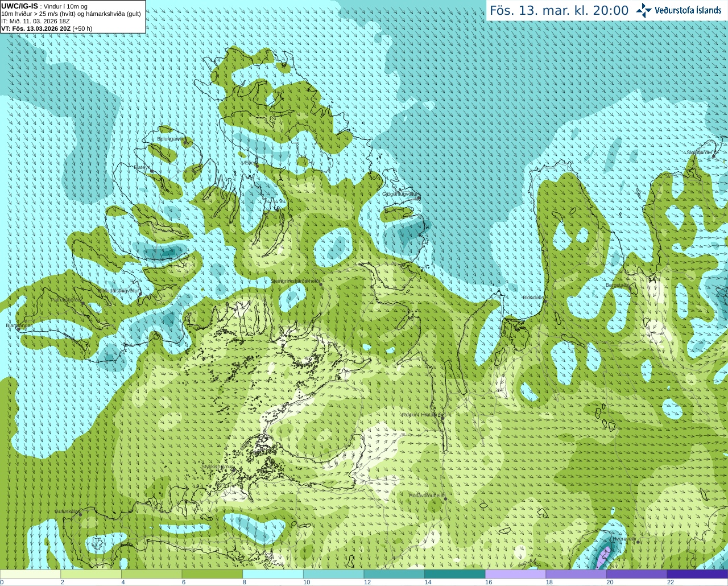Click the 14–16 m/s legend color swatch
The width and height of the screenshot is (728, 586).
(455, 574)
